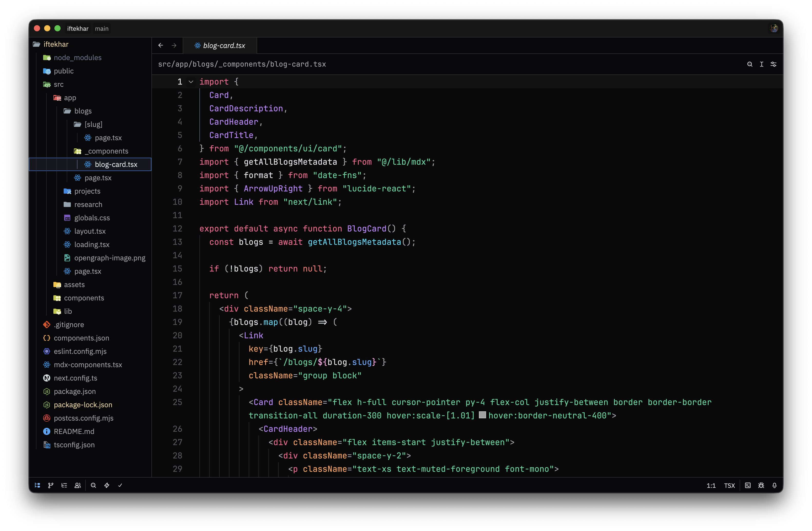Screen dimensions: 812x531
Task: Click the text cursor selection icon in toolbar
Action: (x=761, y=64)
